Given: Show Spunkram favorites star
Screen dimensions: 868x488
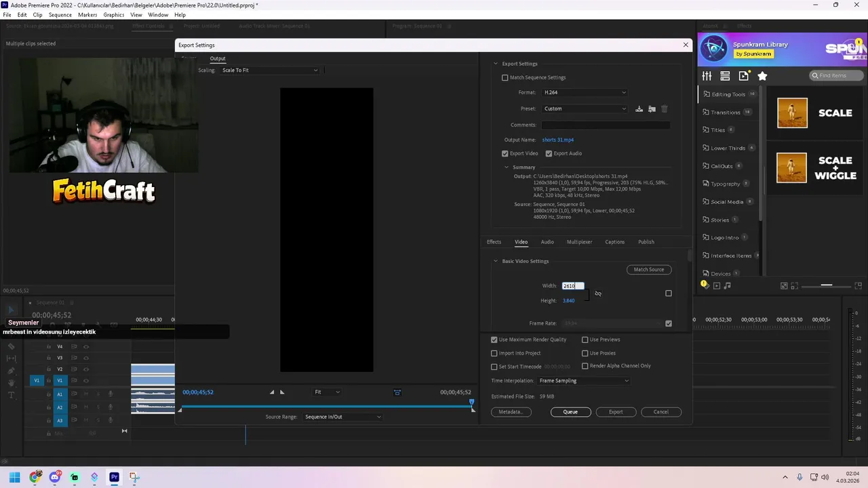Looking at the screenshot, I should point(762,76).
